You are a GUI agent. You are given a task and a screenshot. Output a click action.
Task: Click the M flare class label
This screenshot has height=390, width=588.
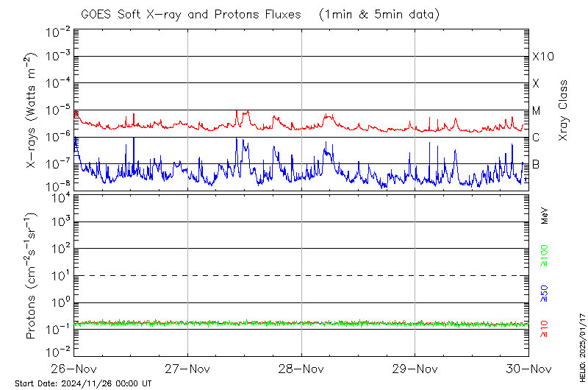click(x=537, y=110)
